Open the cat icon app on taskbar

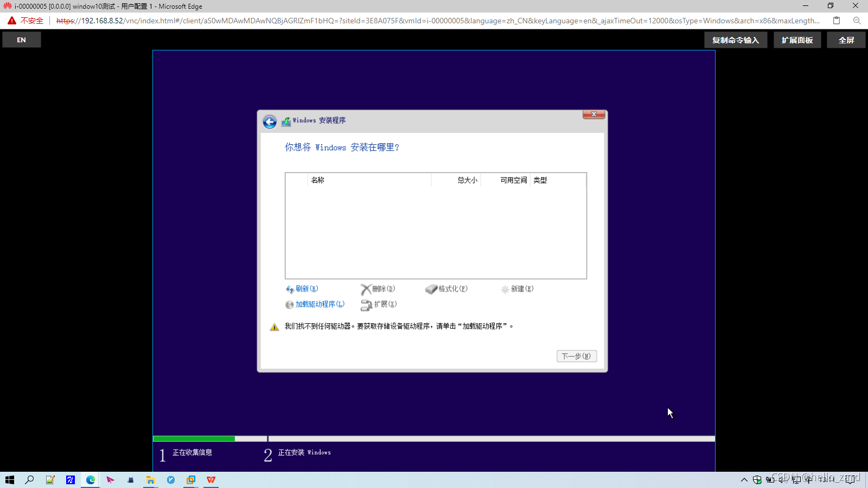pyautogui.click(x=130, y=480)
